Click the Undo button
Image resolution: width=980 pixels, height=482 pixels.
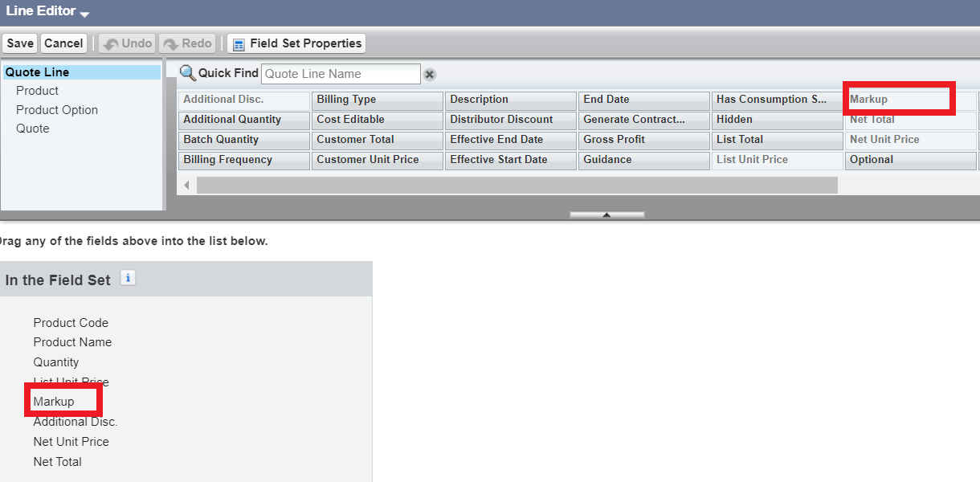click(128, 43)
